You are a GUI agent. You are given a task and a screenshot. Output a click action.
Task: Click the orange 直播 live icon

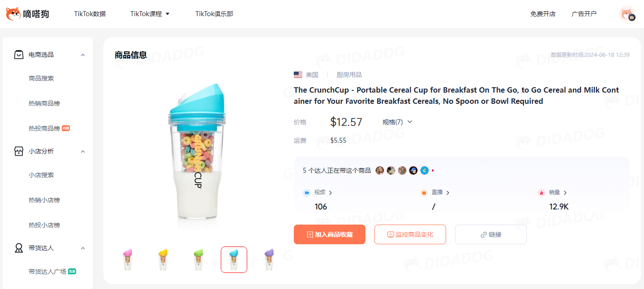coord(424,193)
